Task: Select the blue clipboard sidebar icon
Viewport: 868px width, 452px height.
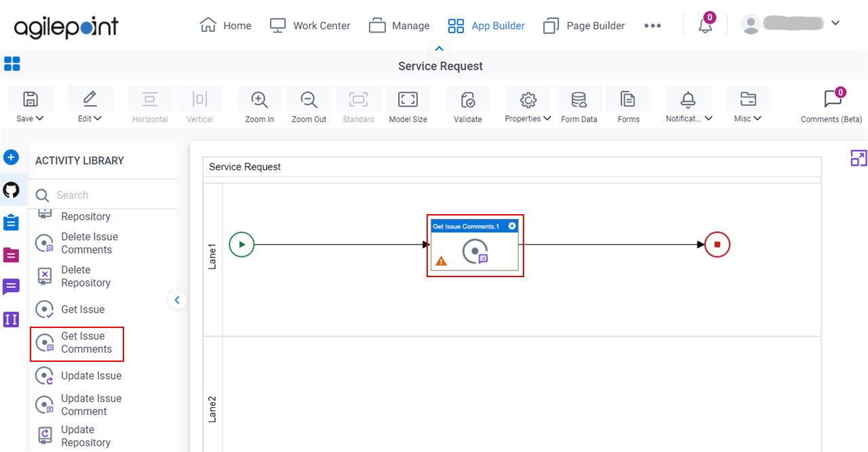Action: point(11,222)
